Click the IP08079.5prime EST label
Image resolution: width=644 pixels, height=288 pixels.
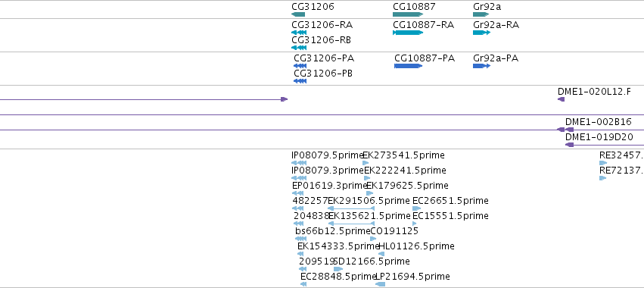328,155
